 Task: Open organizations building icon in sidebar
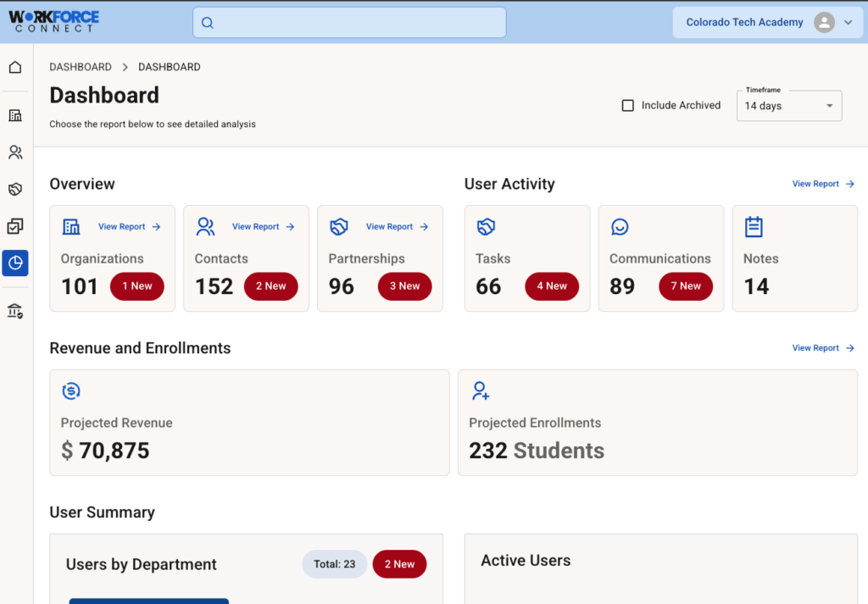pyautogui.click(x=15, y=115)
